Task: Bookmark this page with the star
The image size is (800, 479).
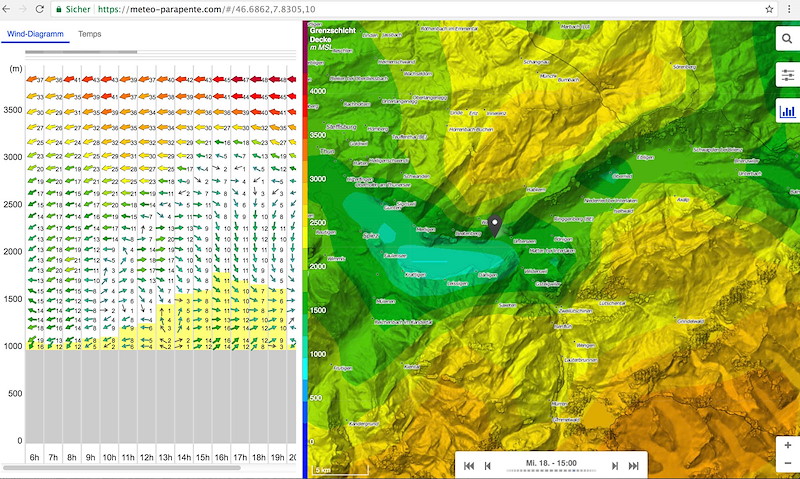Action: (769, 9)
